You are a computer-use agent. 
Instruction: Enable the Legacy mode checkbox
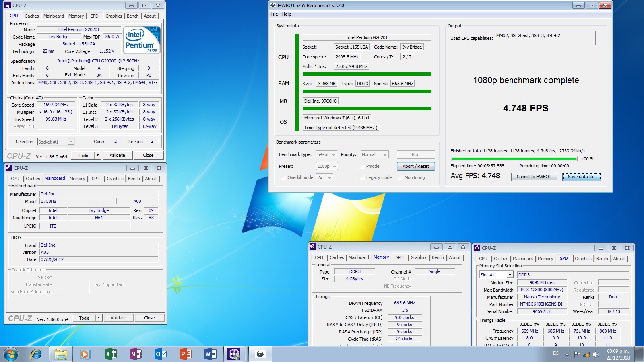pos(362,177)
